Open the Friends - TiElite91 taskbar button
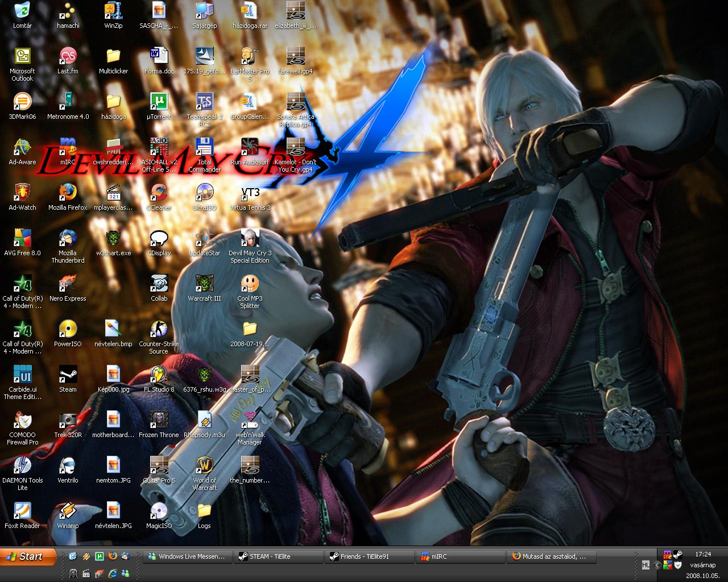 pyautogui.click(x=369, y=556)
